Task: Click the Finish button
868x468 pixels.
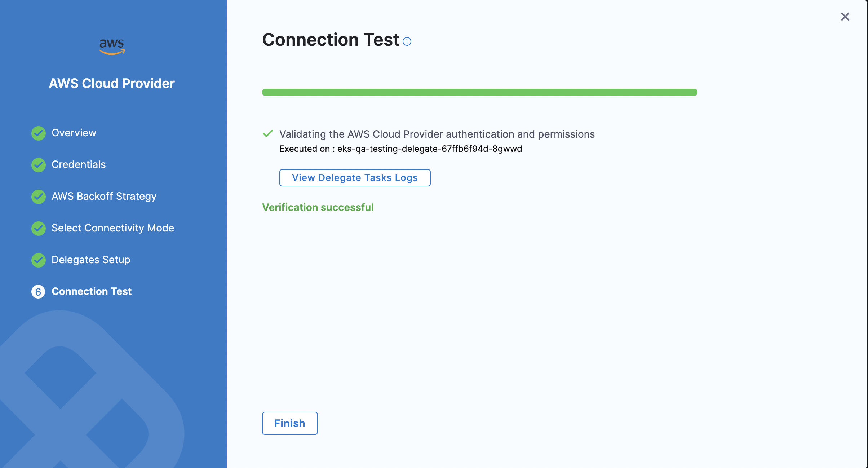Action: tap(289, 423)
